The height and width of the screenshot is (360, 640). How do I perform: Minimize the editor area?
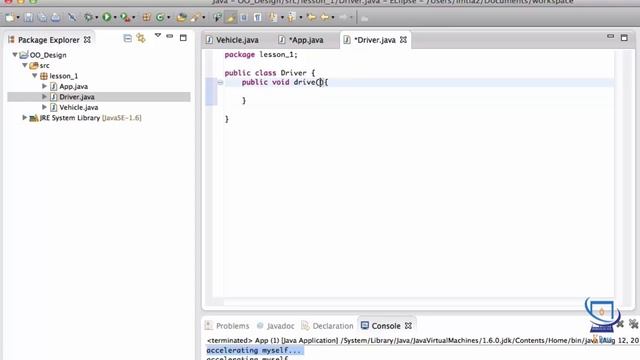click(611, 36)
